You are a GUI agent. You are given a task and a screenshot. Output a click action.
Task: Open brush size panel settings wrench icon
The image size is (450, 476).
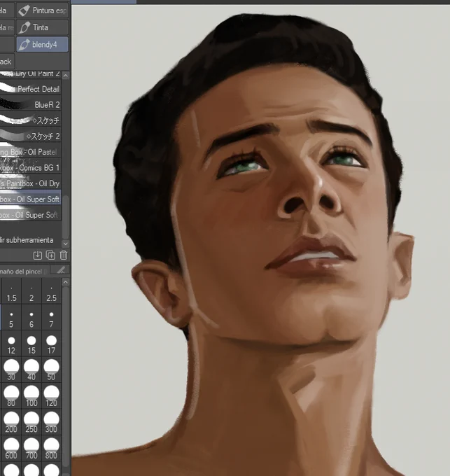click(61, 270)
